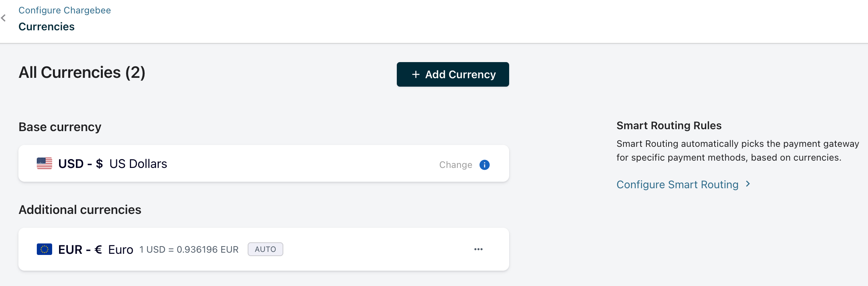Viewport: 868px width, 286px height.
Task: Go back using the left chevron
Action: click(x=3, y=18)
